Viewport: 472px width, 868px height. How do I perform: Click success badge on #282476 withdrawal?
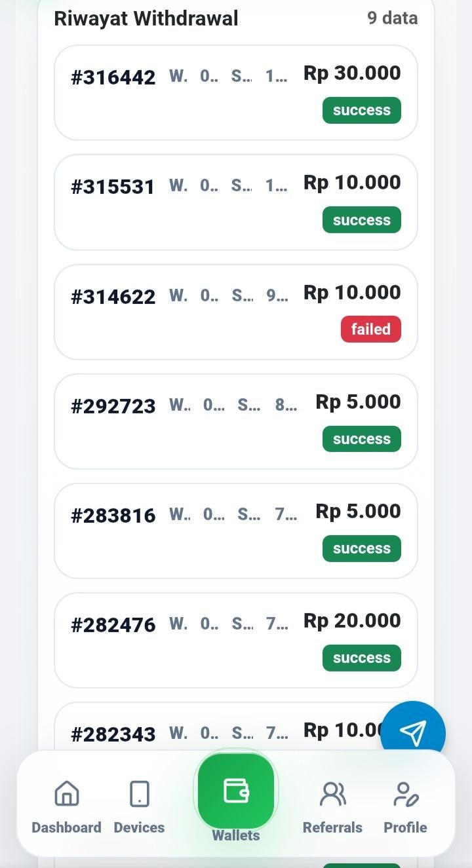pos(361,658)
